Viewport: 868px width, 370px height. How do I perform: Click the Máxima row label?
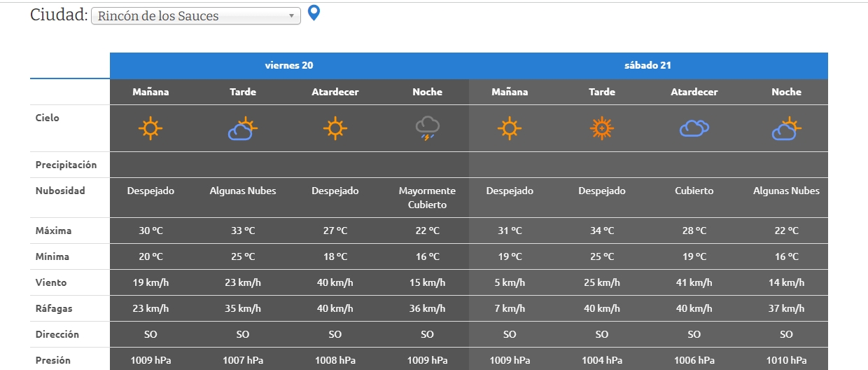point(53,231)
